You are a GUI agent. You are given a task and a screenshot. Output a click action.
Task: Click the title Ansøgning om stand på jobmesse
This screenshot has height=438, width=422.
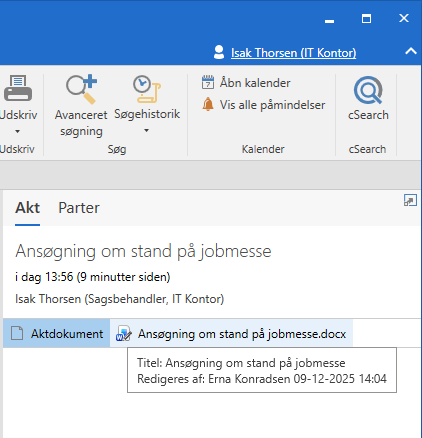coord(143,251)
